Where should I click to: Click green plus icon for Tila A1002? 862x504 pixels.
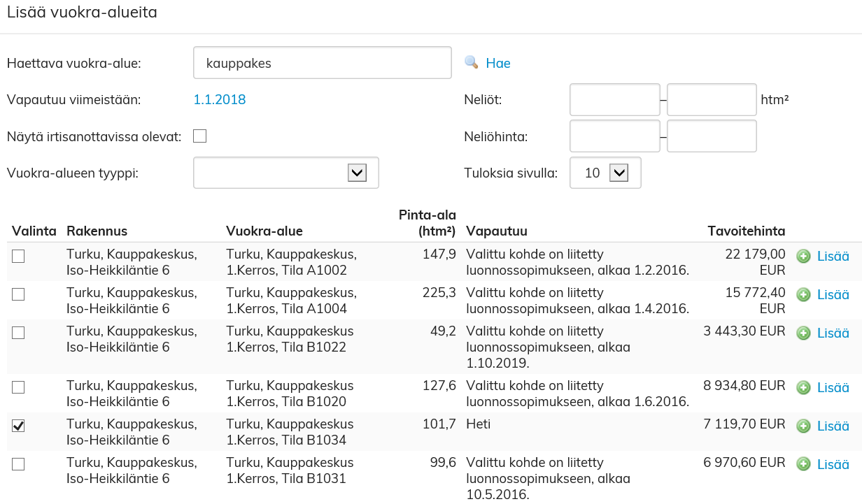(804, 257)
